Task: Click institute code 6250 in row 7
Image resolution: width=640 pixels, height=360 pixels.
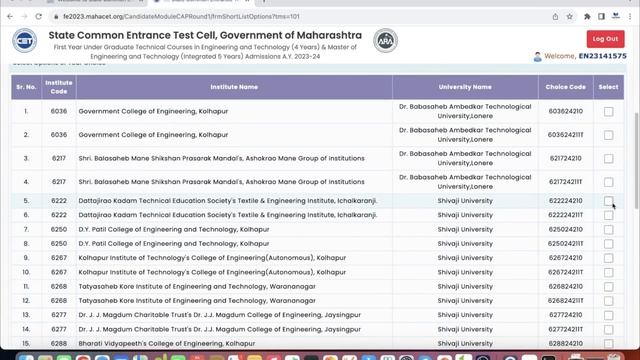Action: point(59,229)
